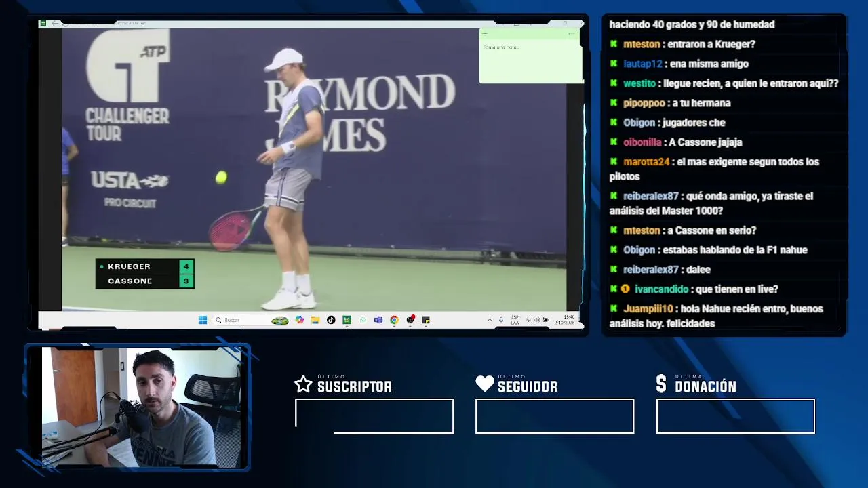Switch to Google Chrome in the taskbar
Image resolution: width=868 pixels, height=488 pixels.
pos(394,320)
